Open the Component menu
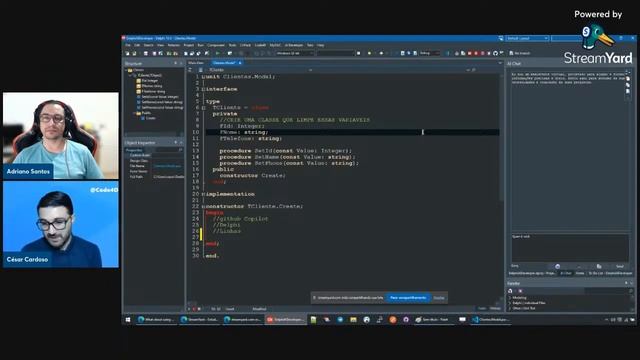This screenshot has height=360, width=640. click(216, 45)
